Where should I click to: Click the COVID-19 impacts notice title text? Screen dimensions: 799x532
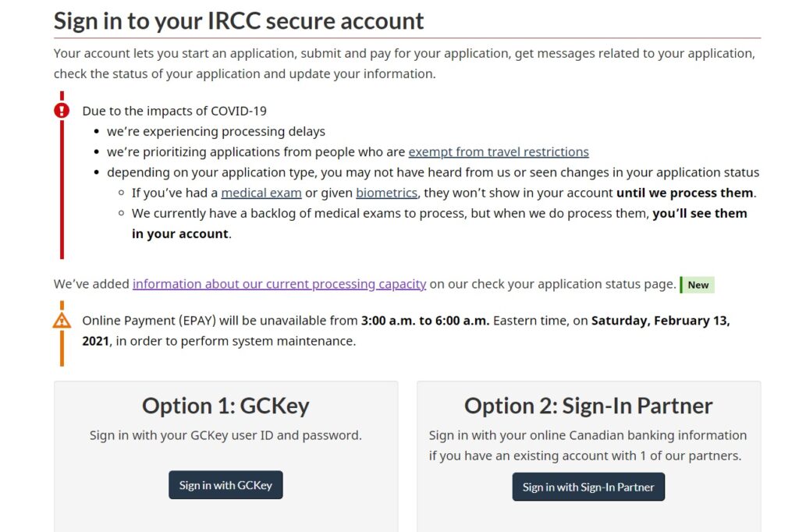click(174, 111)
